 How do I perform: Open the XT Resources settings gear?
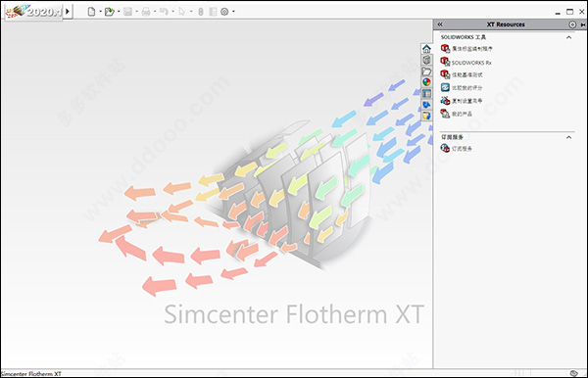572,24
